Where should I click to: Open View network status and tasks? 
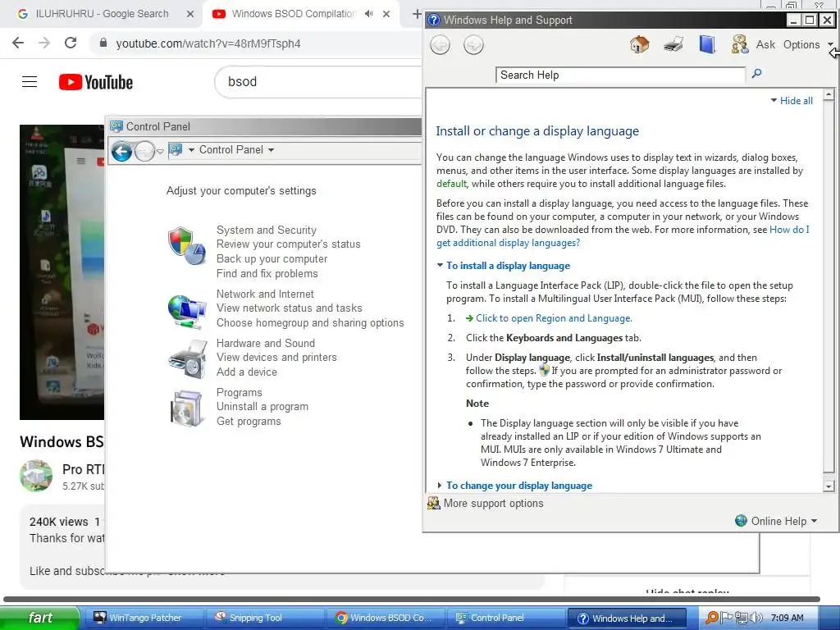pyautogui.click(x=290, y=308)
